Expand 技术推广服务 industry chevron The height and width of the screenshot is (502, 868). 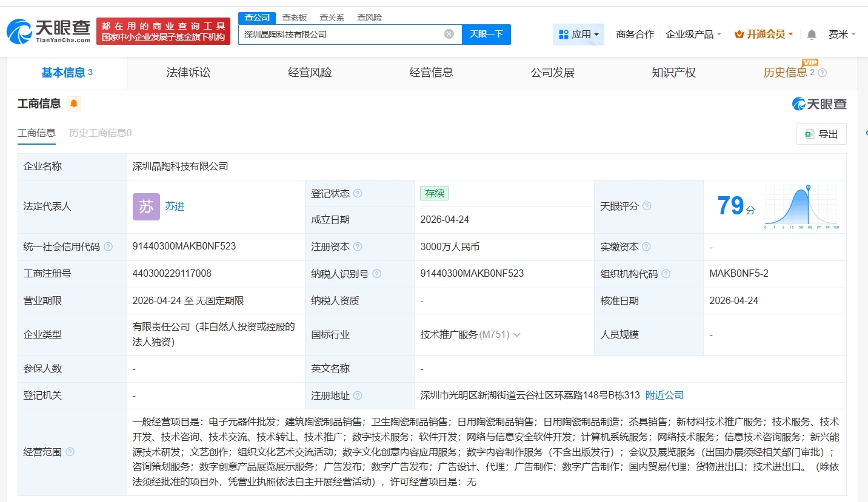pos(517,335)
